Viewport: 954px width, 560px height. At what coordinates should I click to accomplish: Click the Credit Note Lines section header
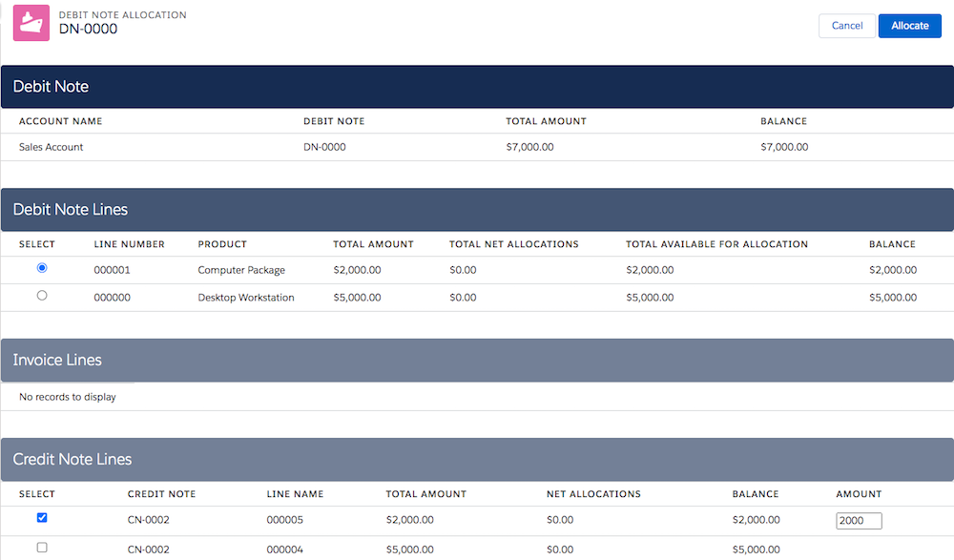pos(477,460)
